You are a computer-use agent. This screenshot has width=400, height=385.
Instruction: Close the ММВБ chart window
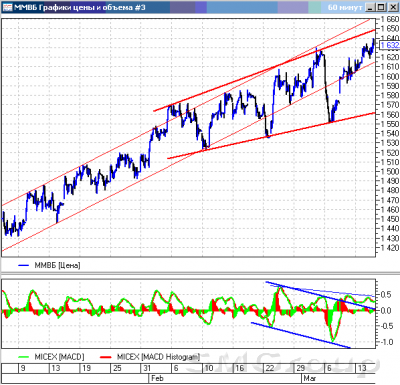pos(392,7)
